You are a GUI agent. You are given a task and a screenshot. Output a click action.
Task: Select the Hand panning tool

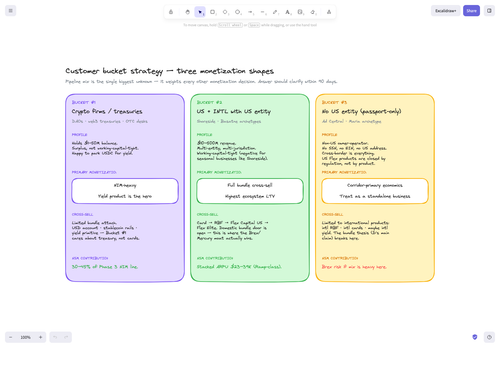[187, 12]
